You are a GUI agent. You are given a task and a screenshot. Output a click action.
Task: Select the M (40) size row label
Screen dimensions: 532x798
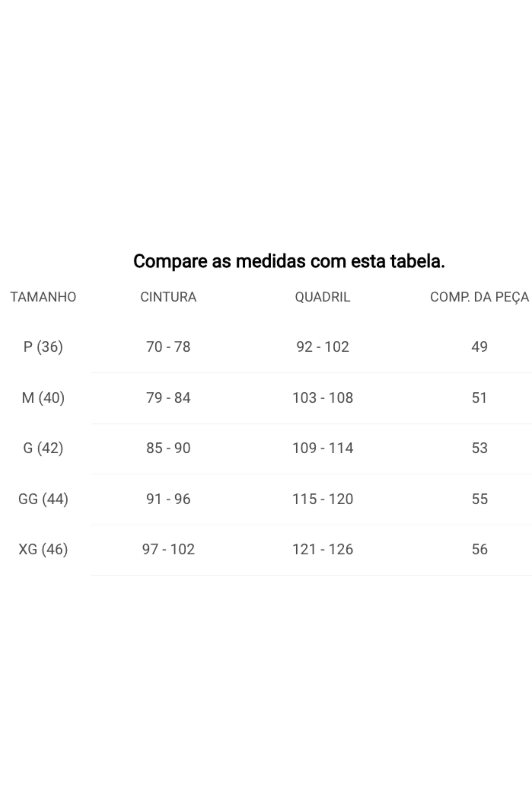pos(43,398)
